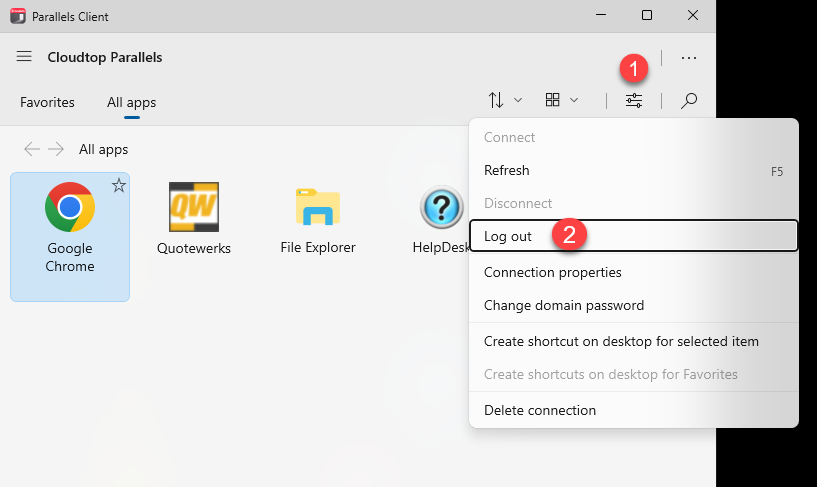Click Change domain password option
Image resolution: width=817 pixels, height=487 pixels.
coord(563,305)
